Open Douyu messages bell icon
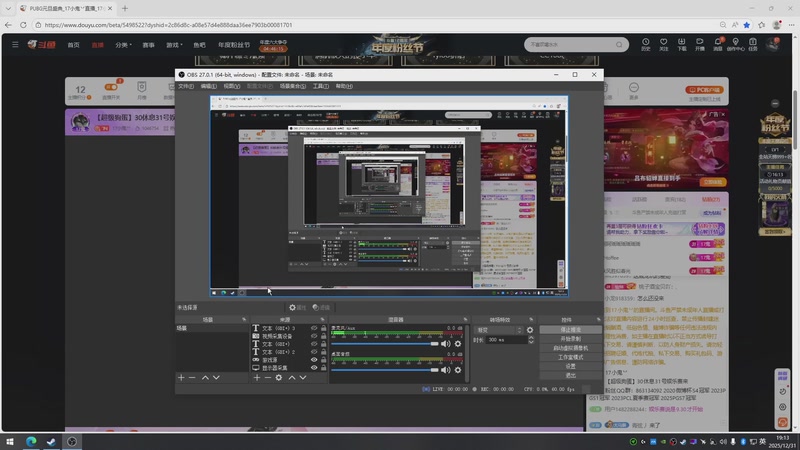Image resolution: width=800 pixels, height=450 pixels. pyautogui.click(x=718, y=44)
